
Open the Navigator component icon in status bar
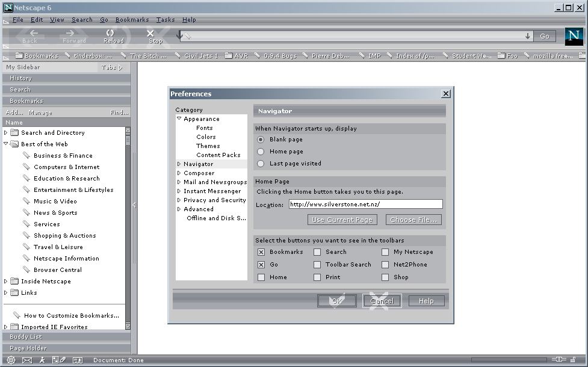[x=11, y=360]
